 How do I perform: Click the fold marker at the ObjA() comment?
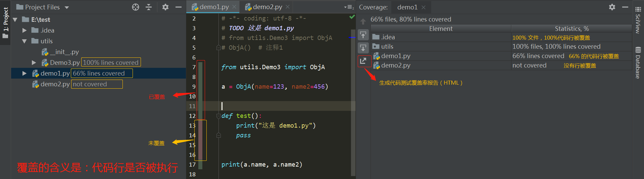click(x=218, y=48)
